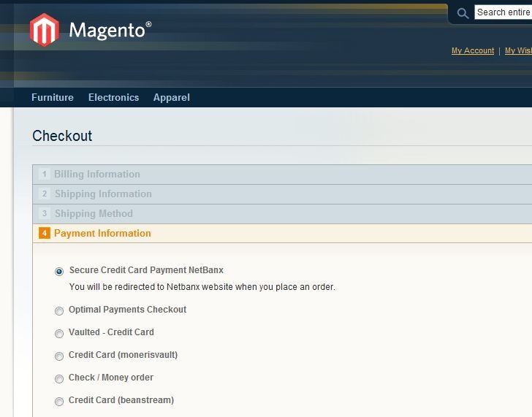
Task: Select Credit Card (monerisvault) radio button
Action: (x=59, y=356)
